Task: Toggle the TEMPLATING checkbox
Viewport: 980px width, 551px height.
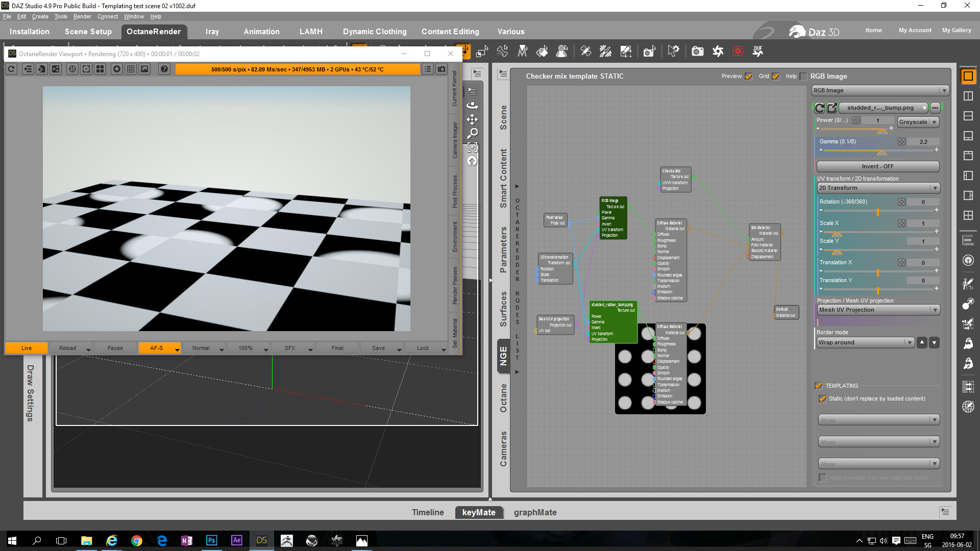Action: pyautogui.click(x=819, y=386)
